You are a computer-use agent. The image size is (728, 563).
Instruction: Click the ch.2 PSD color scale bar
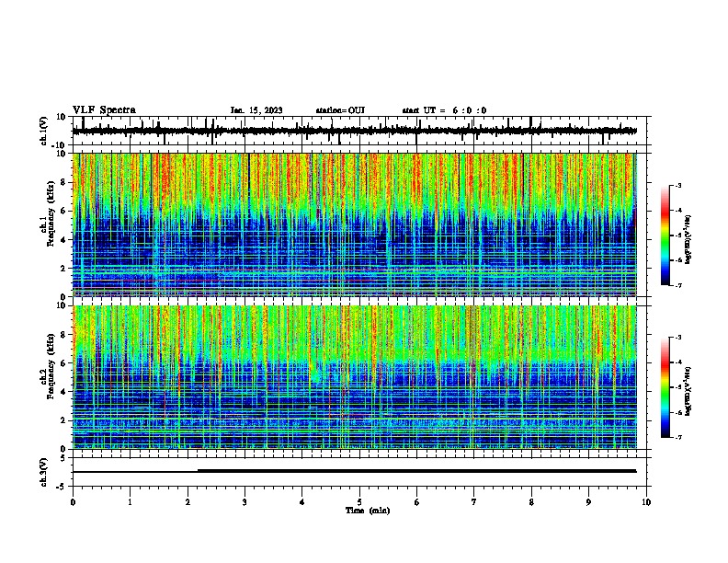665,387
